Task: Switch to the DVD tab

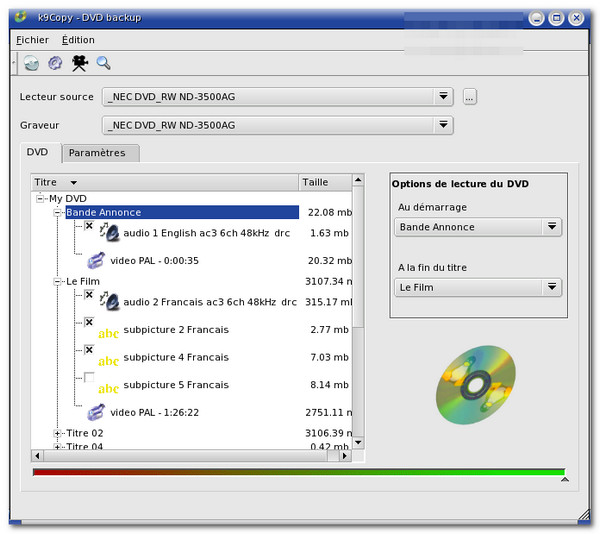Action: [x=38, y=152]
